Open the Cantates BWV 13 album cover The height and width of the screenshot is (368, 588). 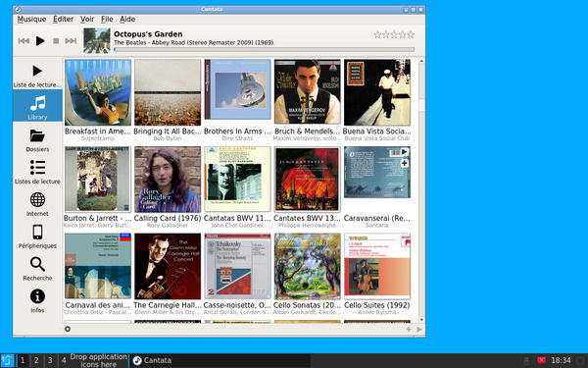click(x=307, y=180)
